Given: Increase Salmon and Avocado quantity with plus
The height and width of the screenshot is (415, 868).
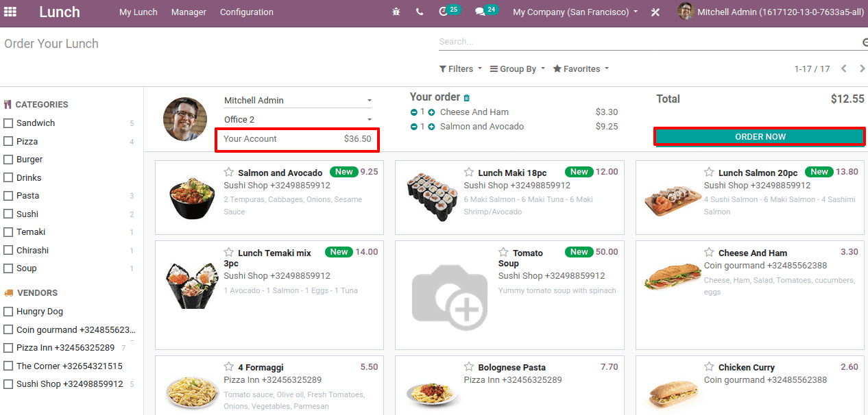Looking at the screenshot, I should [x=431, y=127].
